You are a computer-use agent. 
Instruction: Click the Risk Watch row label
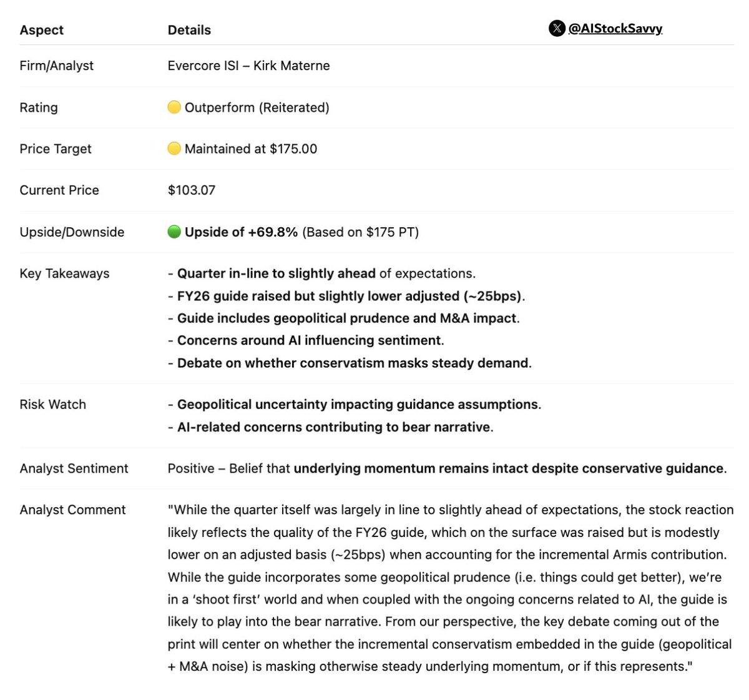pos(52,404)
